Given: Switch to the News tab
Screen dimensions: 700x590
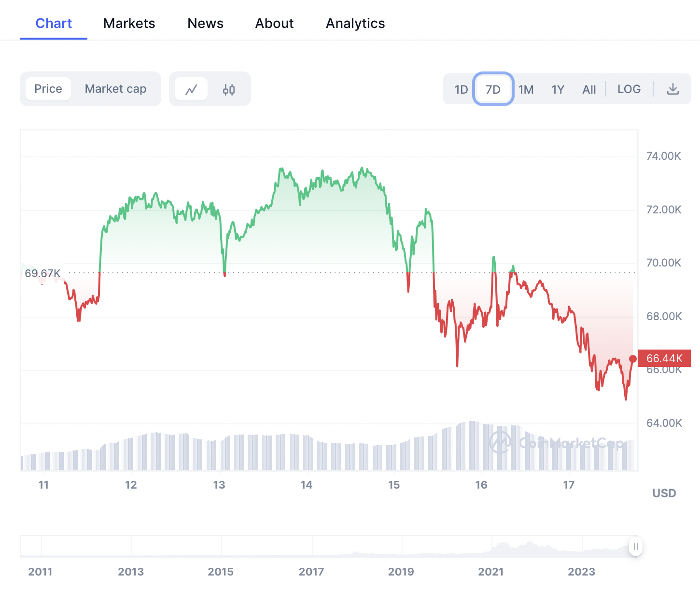Looking at the screenshot, I should 205,23.
